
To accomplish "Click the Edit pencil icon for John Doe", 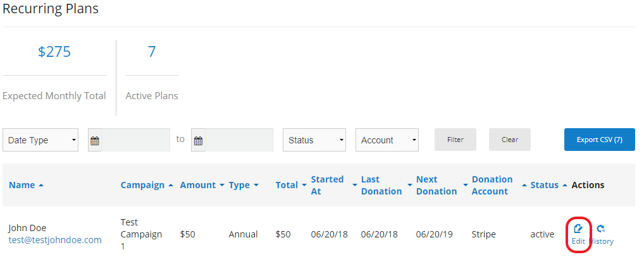I will (x=578, y=229).
